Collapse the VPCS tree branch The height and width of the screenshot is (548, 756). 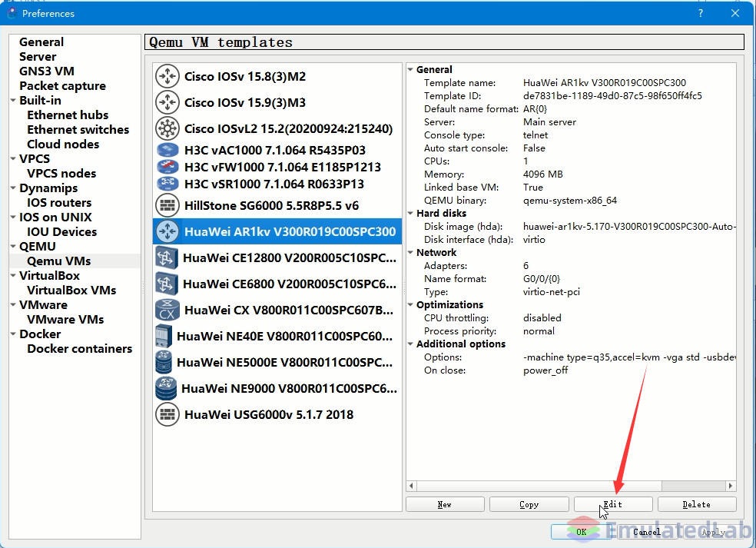(x=14, y=158)
